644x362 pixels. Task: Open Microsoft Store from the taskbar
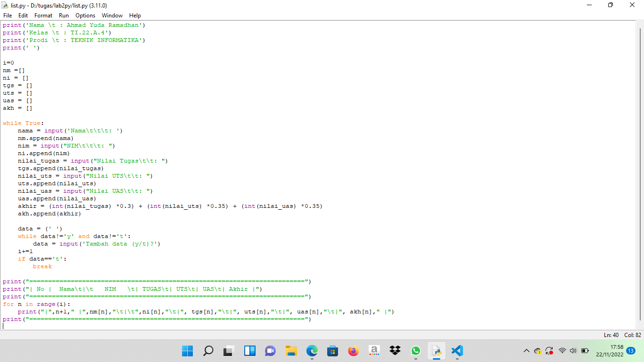pos(332,351)
